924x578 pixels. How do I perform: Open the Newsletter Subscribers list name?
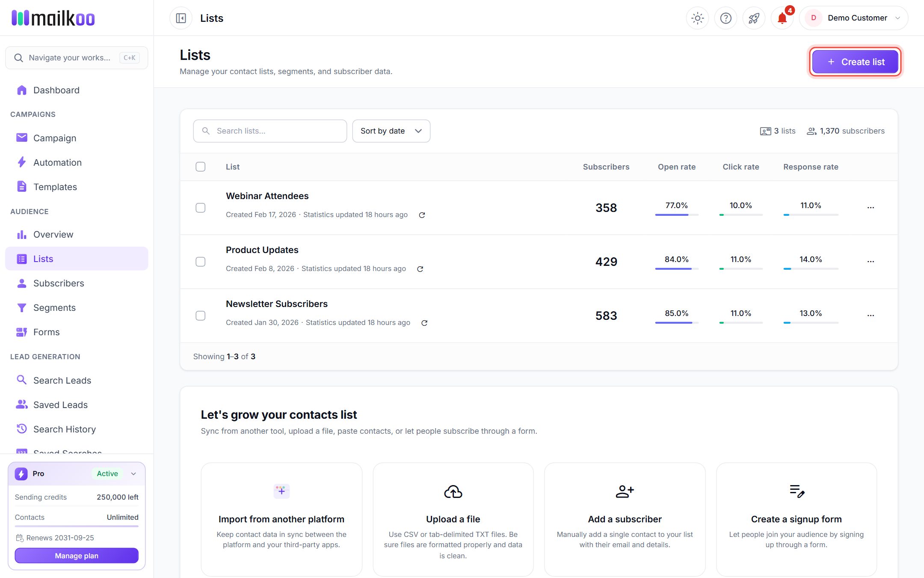(x=277, y=304)
